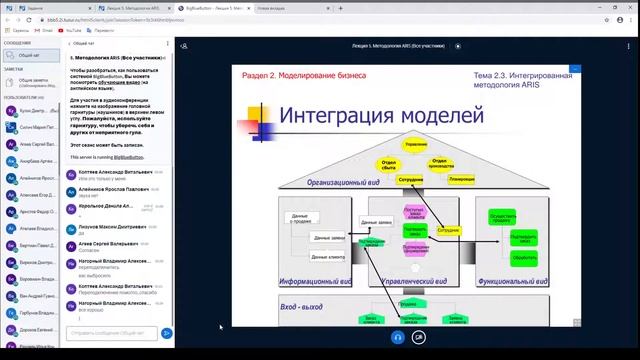Select user Горбунов Владим... in user list
Image resolution: width=640 pixels, height=360 pixels.
point(31,313)
